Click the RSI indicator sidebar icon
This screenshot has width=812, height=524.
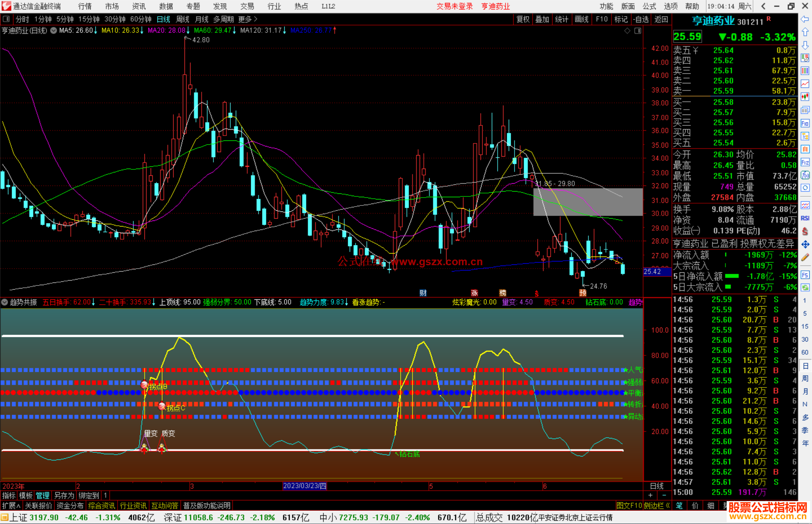tap(805, 218)
